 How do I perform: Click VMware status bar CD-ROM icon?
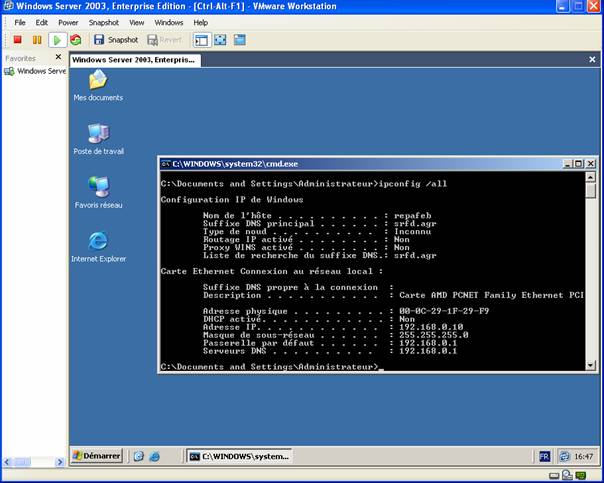[567, 475]
